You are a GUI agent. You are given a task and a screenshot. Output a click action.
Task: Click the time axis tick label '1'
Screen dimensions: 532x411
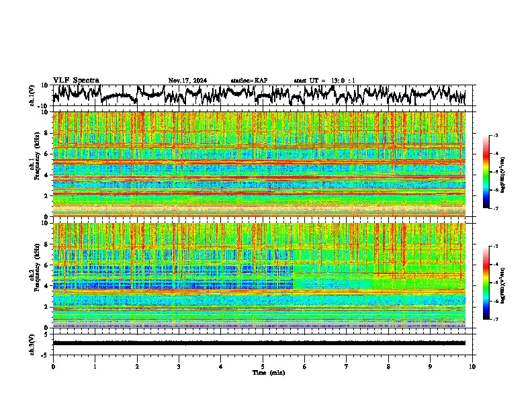(95, 367)
